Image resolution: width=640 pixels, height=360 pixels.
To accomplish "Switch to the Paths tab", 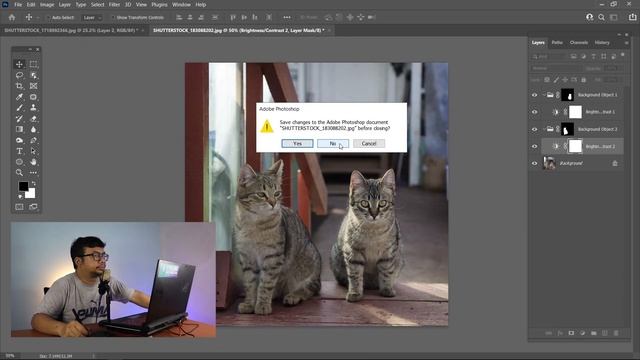I will click(557, 42).
